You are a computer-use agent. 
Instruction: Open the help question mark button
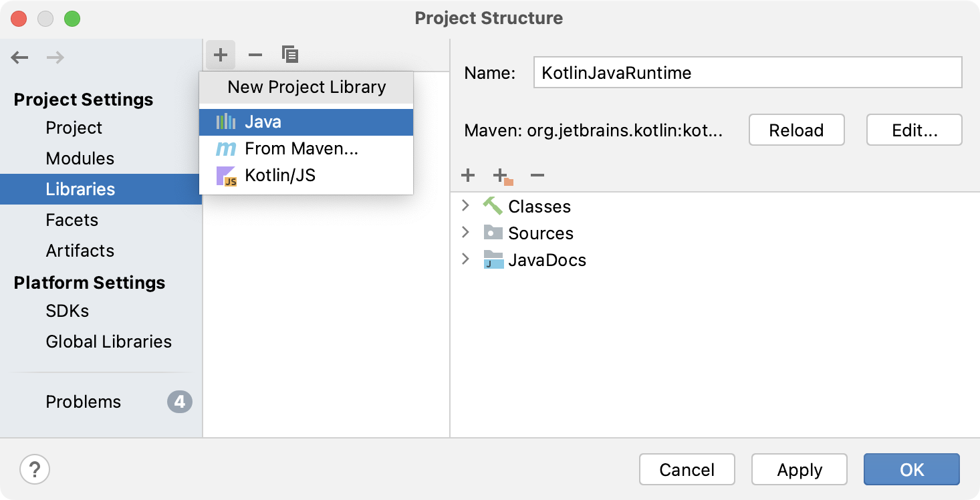tap(35, 469)
